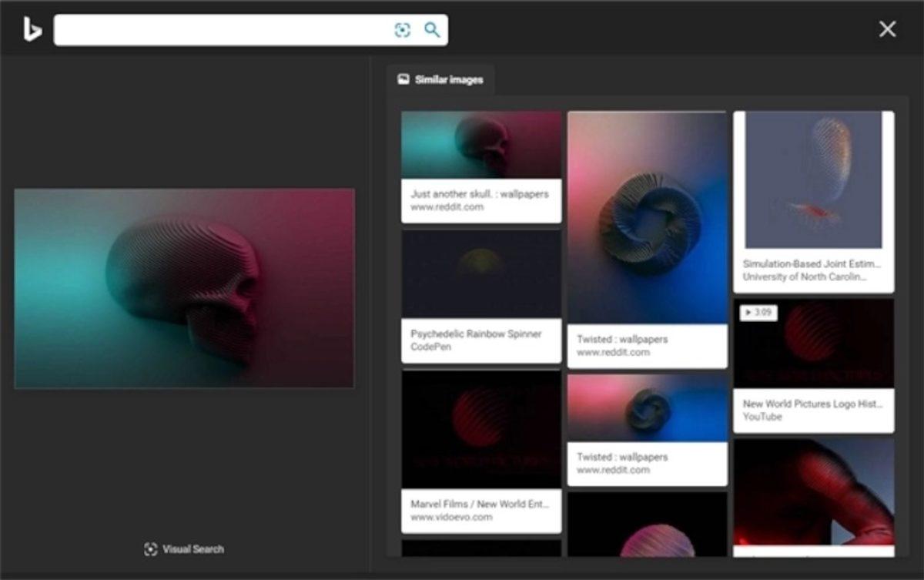Open the small Twisted wallpaper thumbnail
This screenshot has height=580, width=924.
click(647, 407)
